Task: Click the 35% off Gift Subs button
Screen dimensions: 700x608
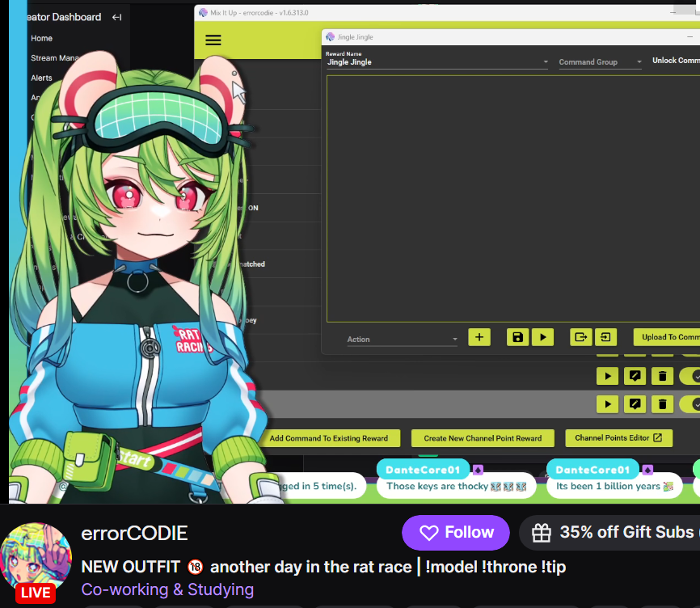Action: pyautogui.click(x=609, y=532)
